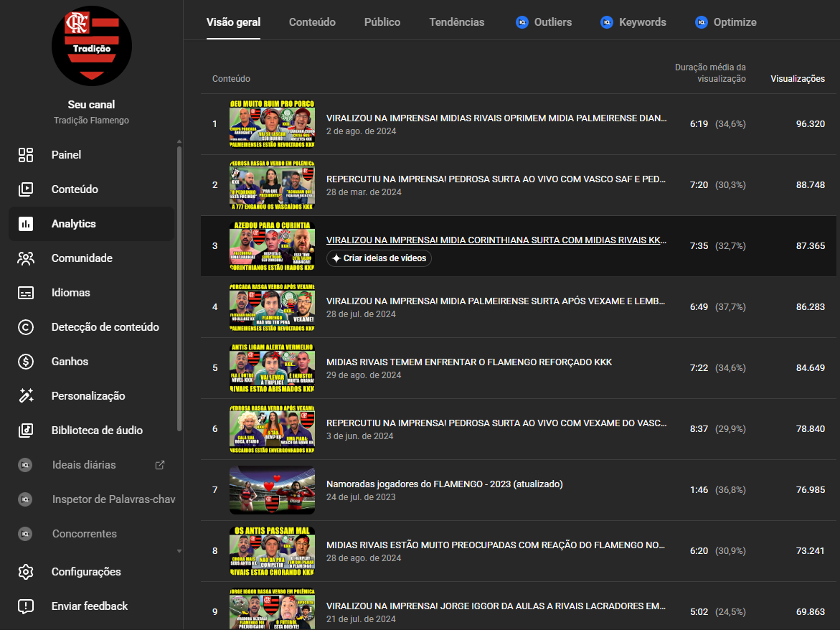This screenshot has width=840, height=630.
Task: Click the Analytics bar chart icon
Action: [x=26, y=224]
